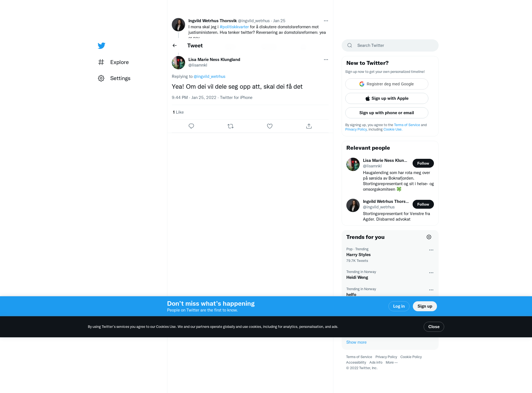
Task: Open more options on Lisa's tweet
Action: (x=326, y=60)
